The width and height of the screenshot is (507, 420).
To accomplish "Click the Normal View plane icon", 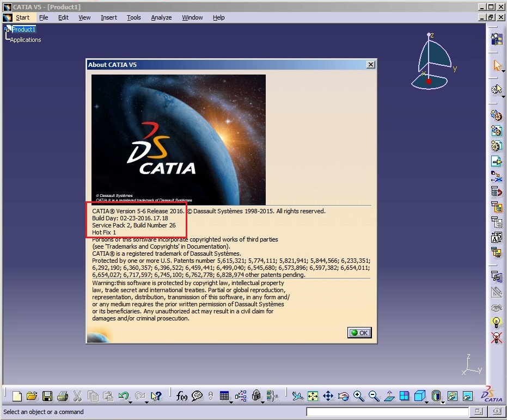I will 389,396.
